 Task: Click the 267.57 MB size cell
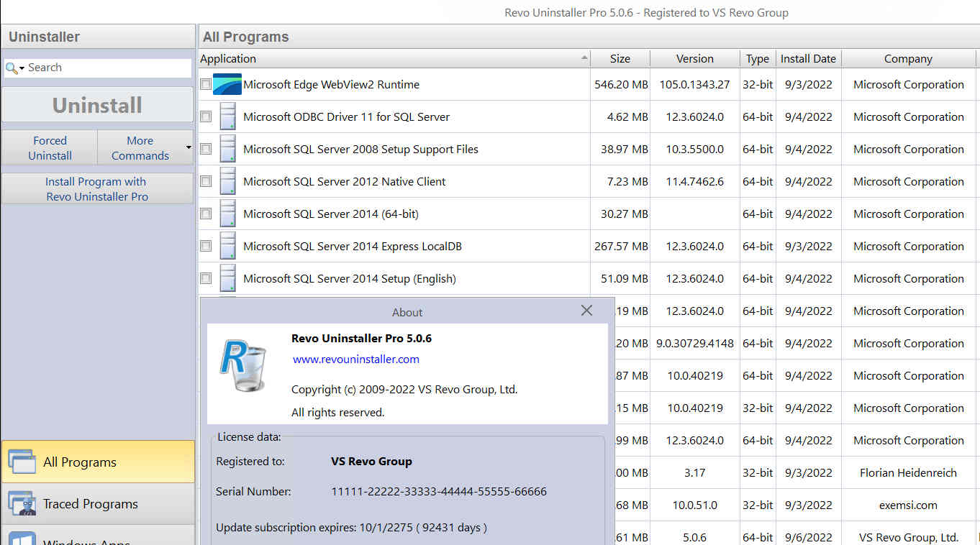[621, 246]
